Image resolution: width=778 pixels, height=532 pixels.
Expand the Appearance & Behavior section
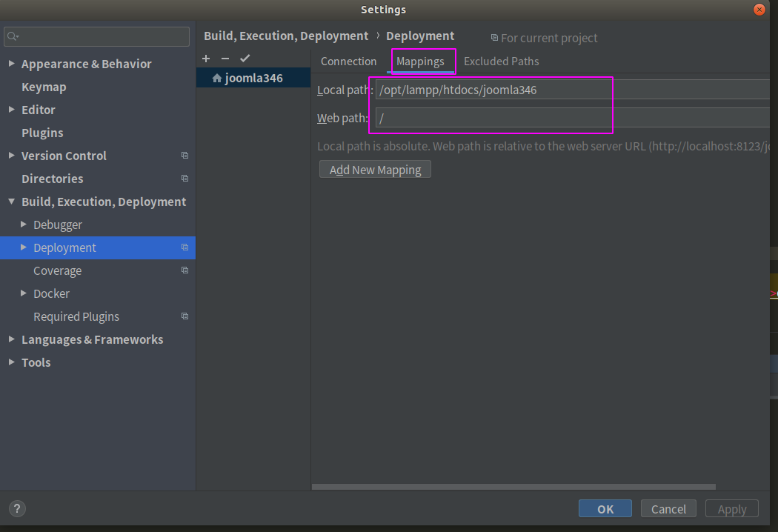pyautogui.click(x=11, y=64)
